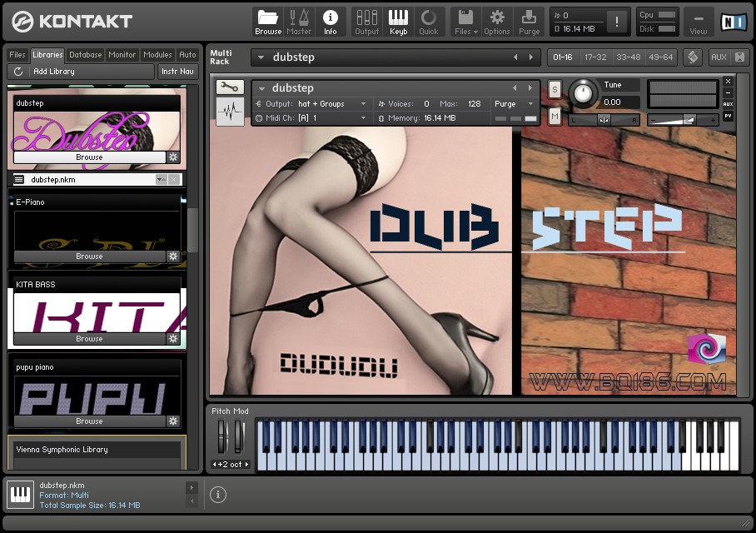The image size is (756, 533).
Task: Browse the dubstep library
Action: (x=89, y=157)
